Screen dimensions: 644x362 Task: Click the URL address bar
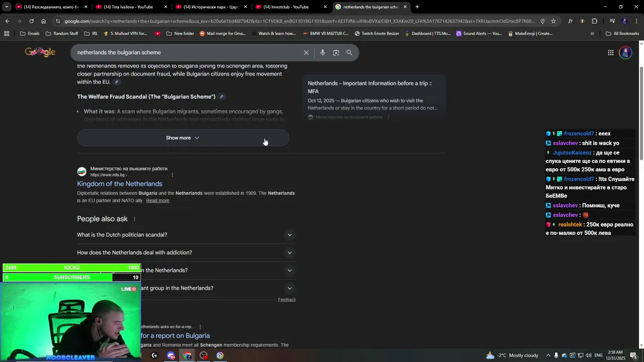pos(299,21)
